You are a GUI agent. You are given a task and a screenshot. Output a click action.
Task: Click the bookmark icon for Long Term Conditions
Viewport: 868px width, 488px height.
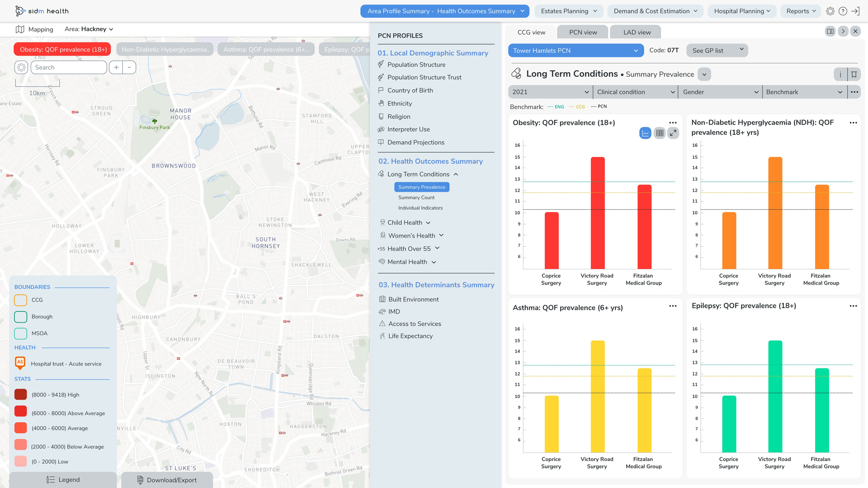pos(854,75)
